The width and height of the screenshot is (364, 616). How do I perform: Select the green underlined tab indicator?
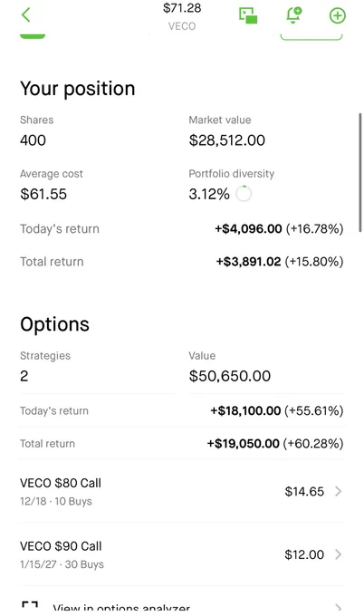click(33, 36)
